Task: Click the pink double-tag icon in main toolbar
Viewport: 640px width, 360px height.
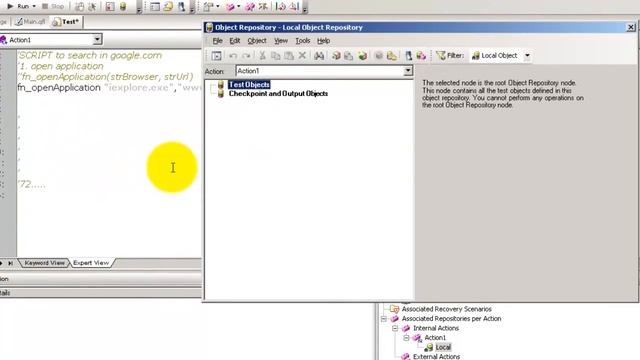Action: point(250,7)
